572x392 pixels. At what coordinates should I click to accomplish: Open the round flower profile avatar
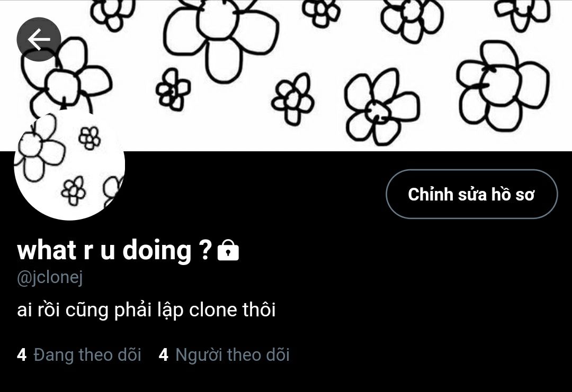click(x=69, y=165)
